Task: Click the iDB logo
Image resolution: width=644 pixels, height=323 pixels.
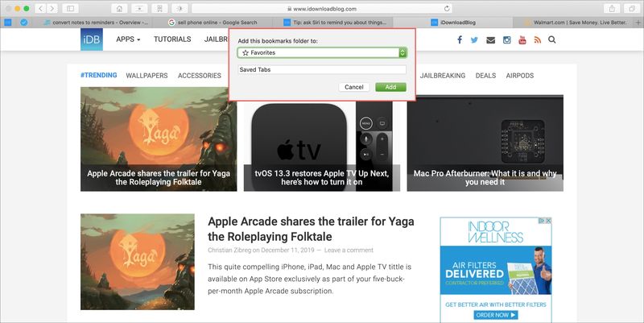Action: (92, 39)
